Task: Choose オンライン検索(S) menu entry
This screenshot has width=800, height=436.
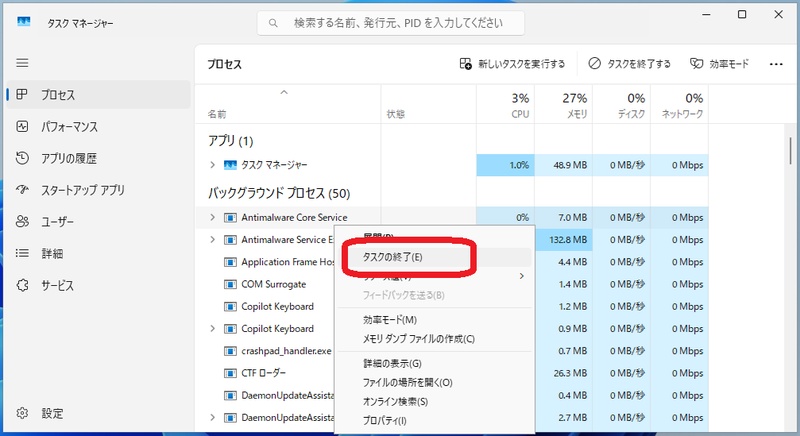Action: [435, 401]
